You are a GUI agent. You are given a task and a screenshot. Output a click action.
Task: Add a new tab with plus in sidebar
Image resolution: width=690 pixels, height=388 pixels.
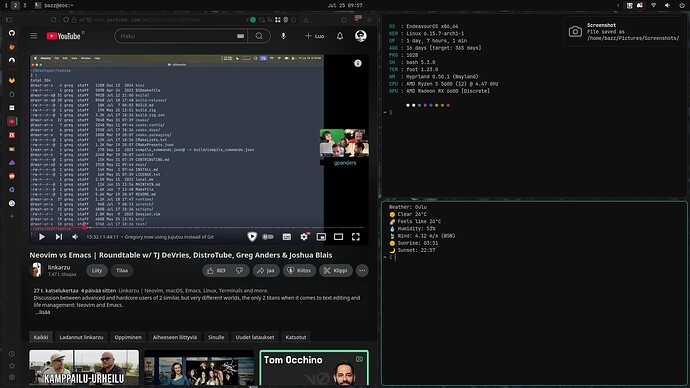pos(12,216)
